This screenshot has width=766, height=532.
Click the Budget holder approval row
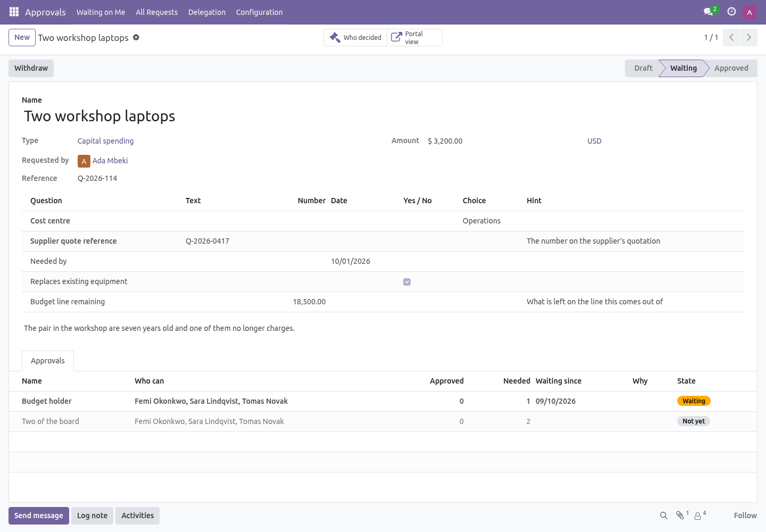[x=383, y=401]
